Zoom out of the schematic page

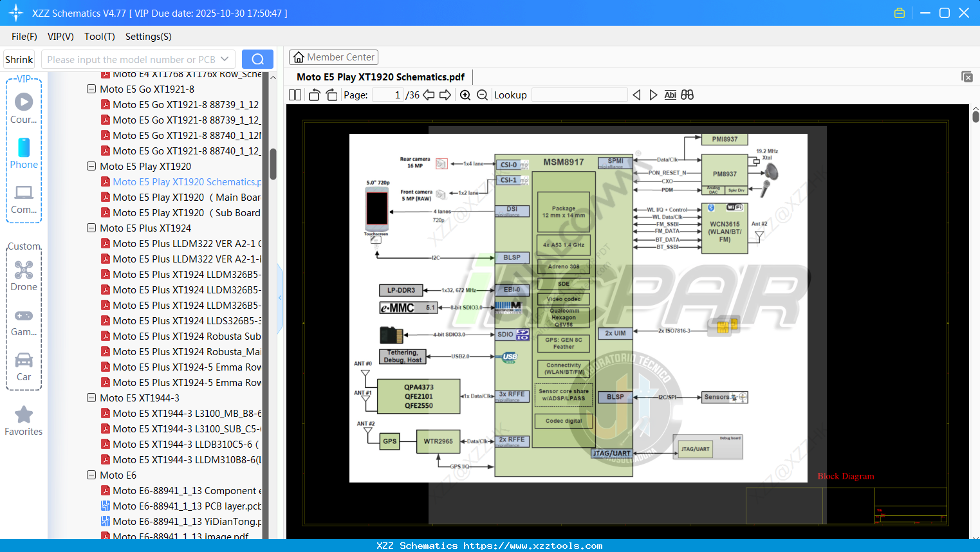click(x=481, y=95)
